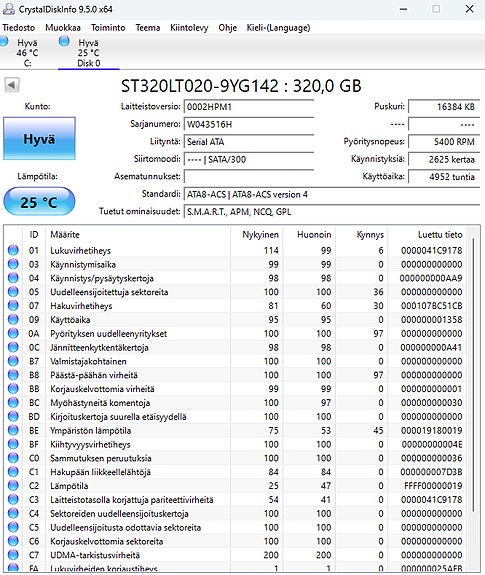Viewport: 485px width, 575px height.
Task: Click the status orb for BE Ympäristön lämpötila
Action: 13,430
